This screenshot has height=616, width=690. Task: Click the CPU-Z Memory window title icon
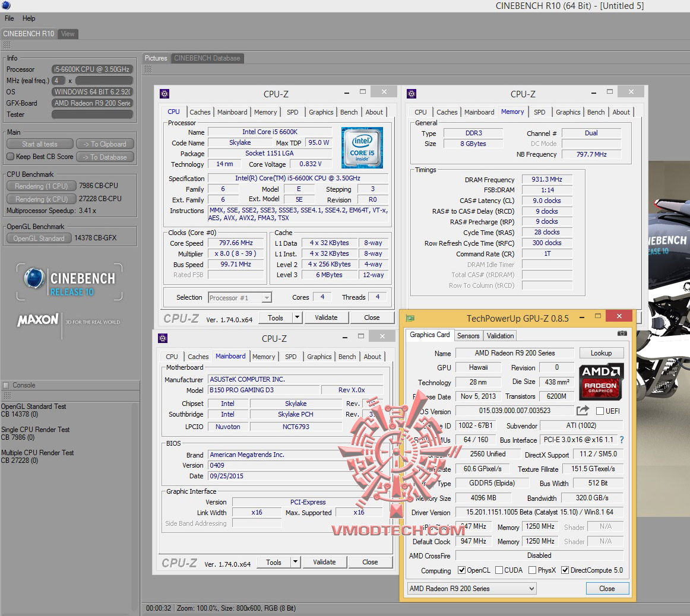coord(412,94)
